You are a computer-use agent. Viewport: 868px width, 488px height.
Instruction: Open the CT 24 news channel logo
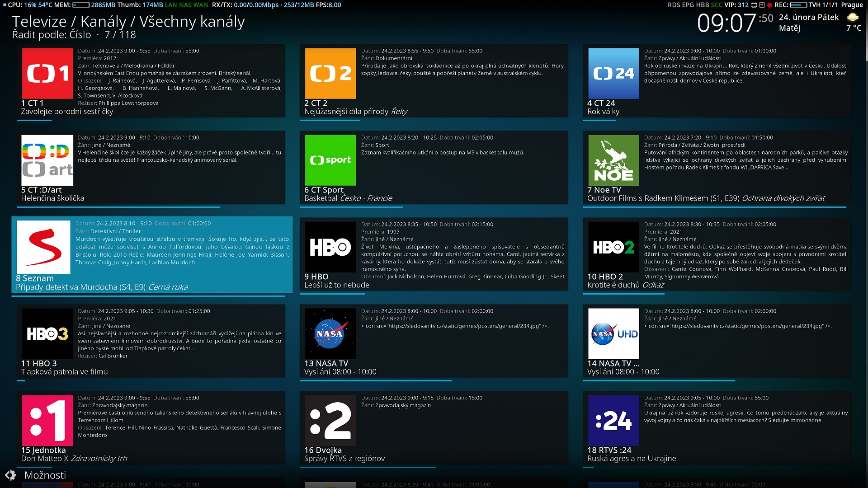click(613, 74)
